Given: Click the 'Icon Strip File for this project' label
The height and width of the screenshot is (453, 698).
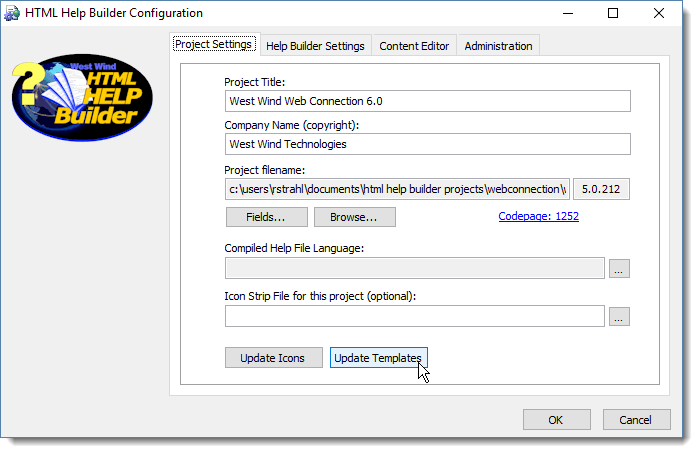Looking at the screenshot, I should pos(320,296).
